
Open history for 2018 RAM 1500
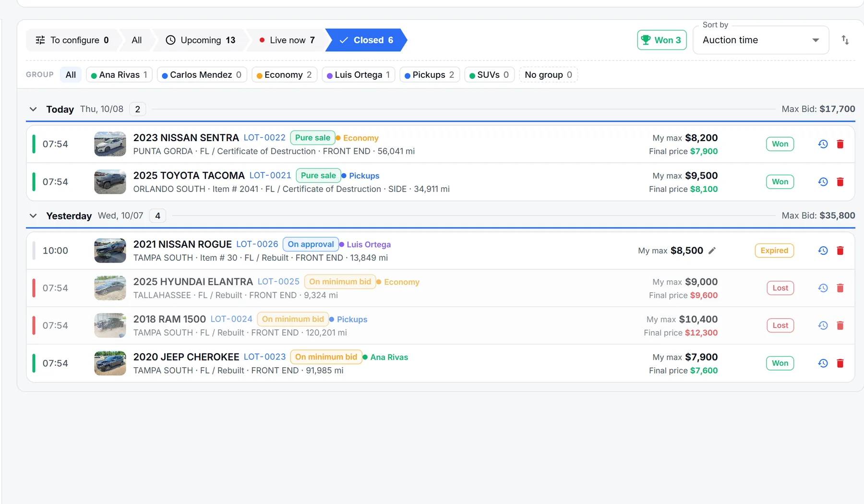pos(823,325)
